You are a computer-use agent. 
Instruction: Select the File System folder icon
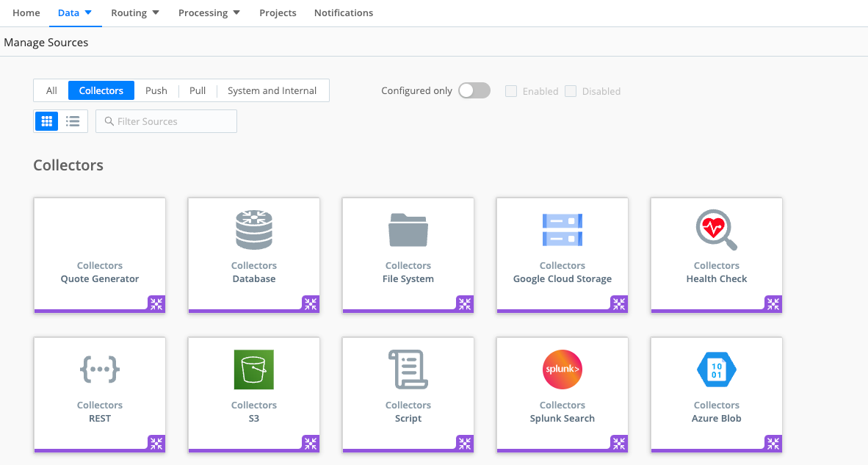pos(408,230)
